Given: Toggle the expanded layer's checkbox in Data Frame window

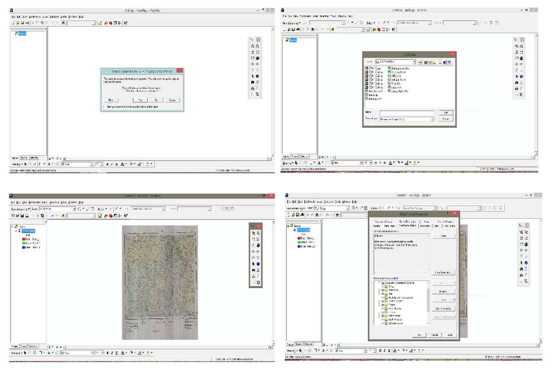Looking at the screenshot, I should point(295,230).
